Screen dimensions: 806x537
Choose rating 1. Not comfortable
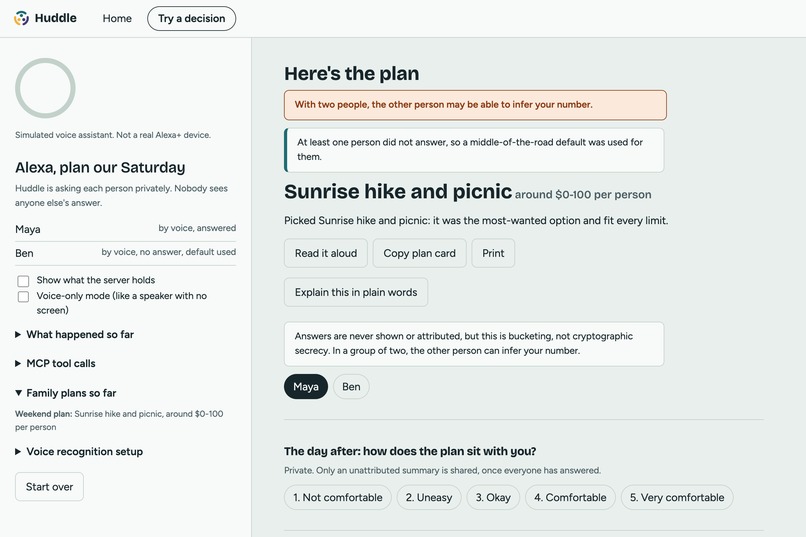tap(338, 497)
